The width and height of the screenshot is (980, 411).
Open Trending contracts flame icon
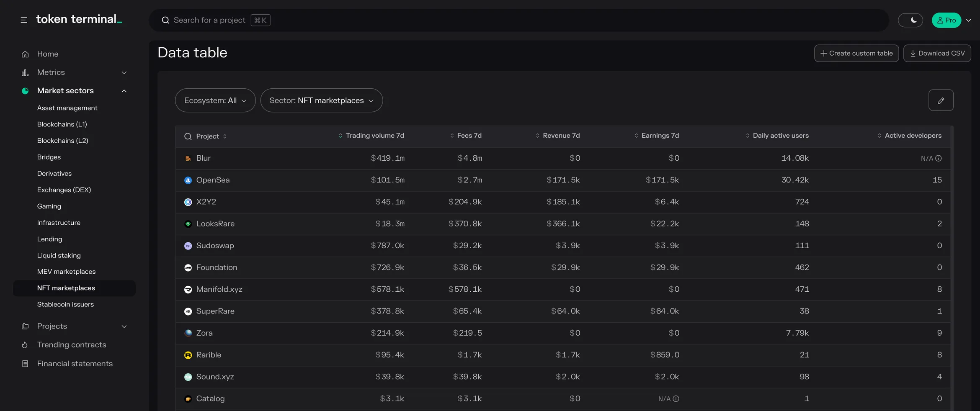click(x=25, y=345)
